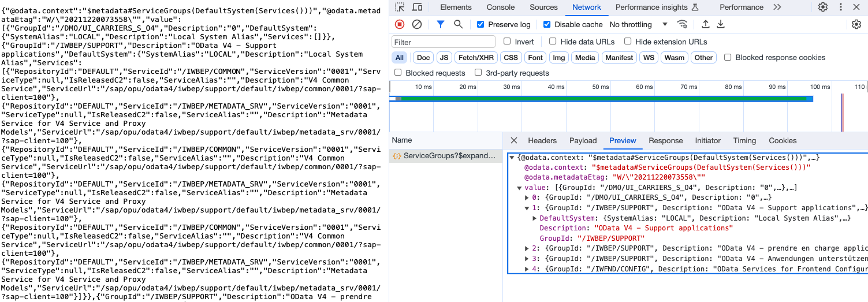
Task: Filter requests by Doc type
Action: point(423,57)
